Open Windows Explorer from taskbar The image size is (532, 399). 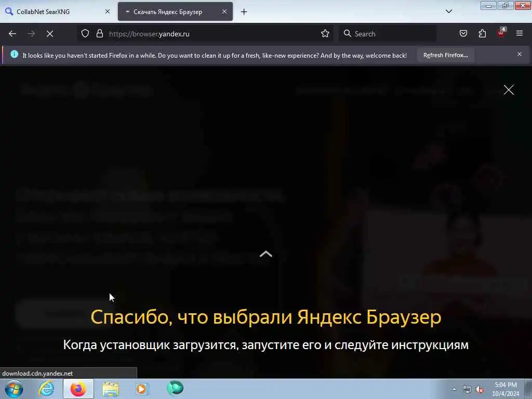[111, 389]
